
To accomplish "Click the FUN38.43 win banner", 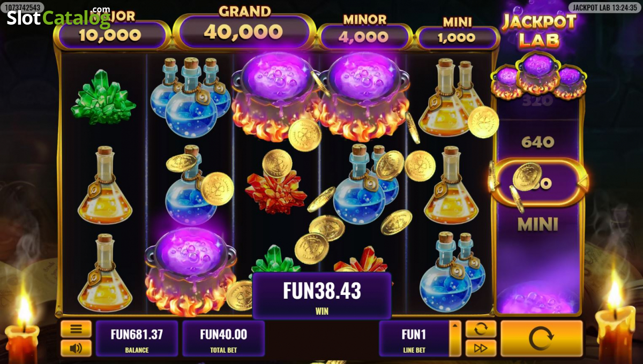I will coord(322,296).
